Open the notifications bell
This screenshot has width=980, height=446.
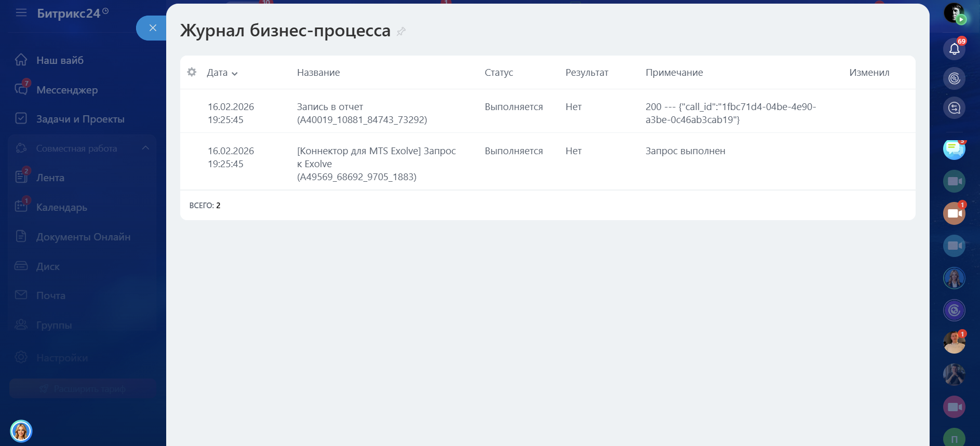(x=954, y=49)
